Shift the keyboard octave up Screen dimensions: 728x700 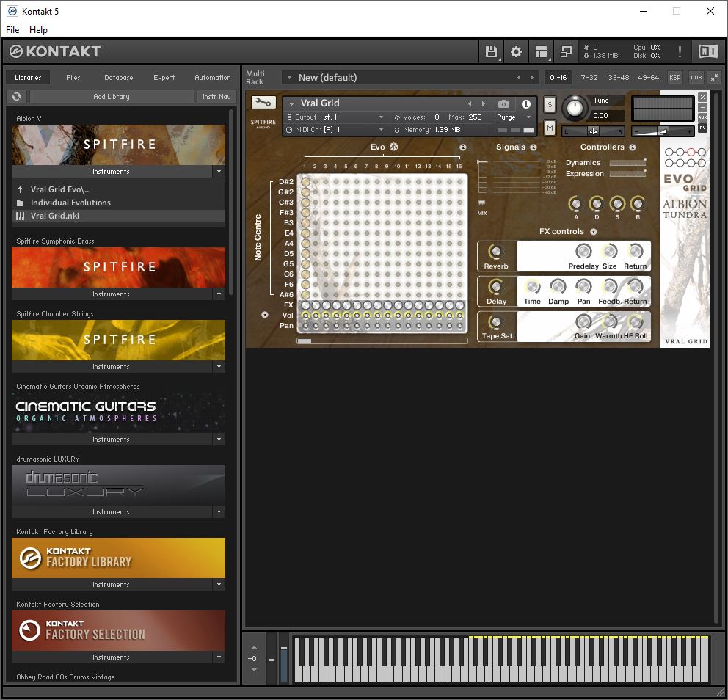click(x=254, y=647)
